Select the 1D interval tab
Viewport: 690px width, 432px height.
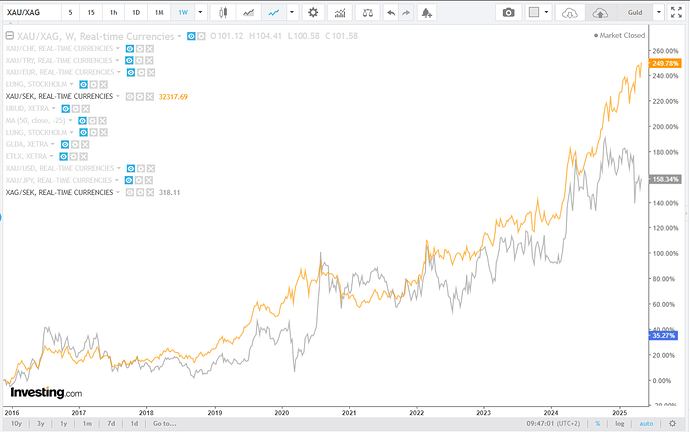tap(135, 12)
